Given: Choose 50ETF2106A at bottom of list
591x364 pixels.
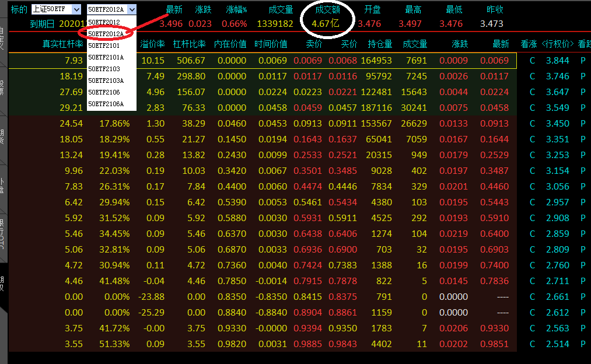Looking at the screenshot, I should click(106, 104).
